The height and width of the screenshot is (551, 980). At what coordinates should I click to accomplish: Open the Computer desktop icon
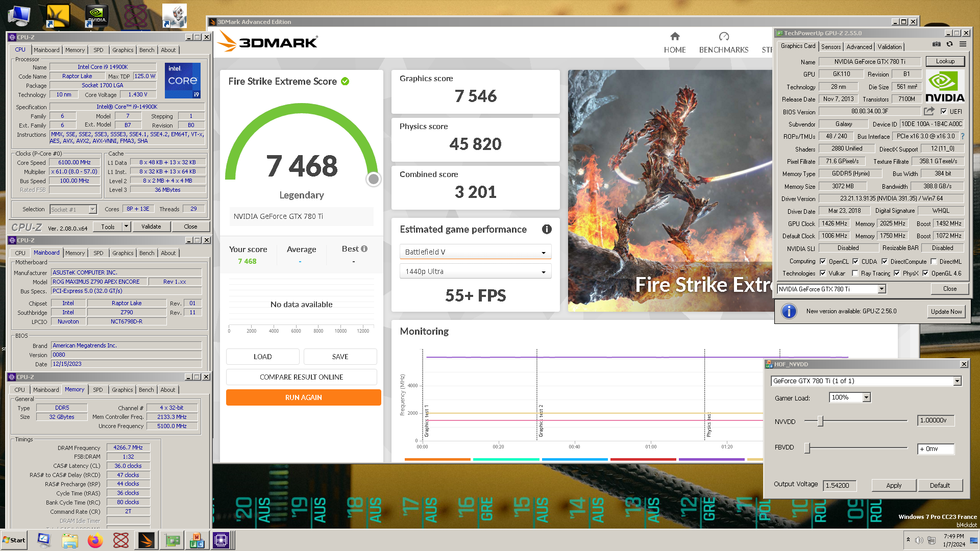point(19,16)
